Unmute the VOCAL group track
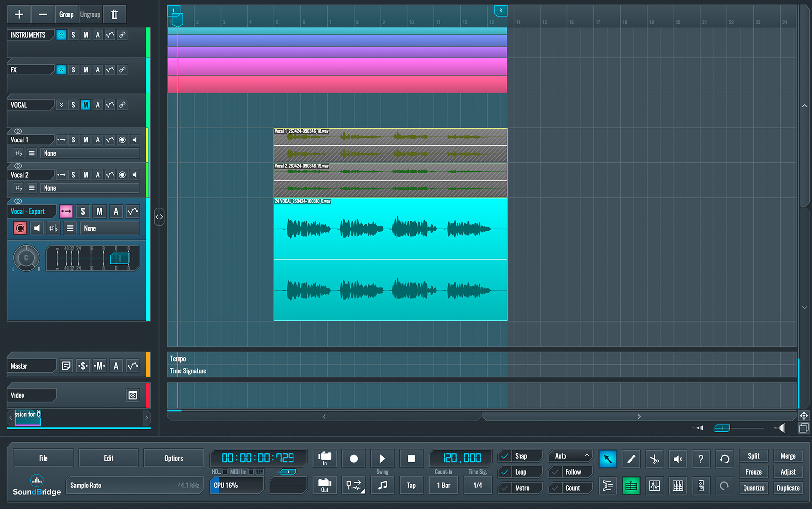The width and height of the screenshot is (812, 509). [x=86, y=105]
